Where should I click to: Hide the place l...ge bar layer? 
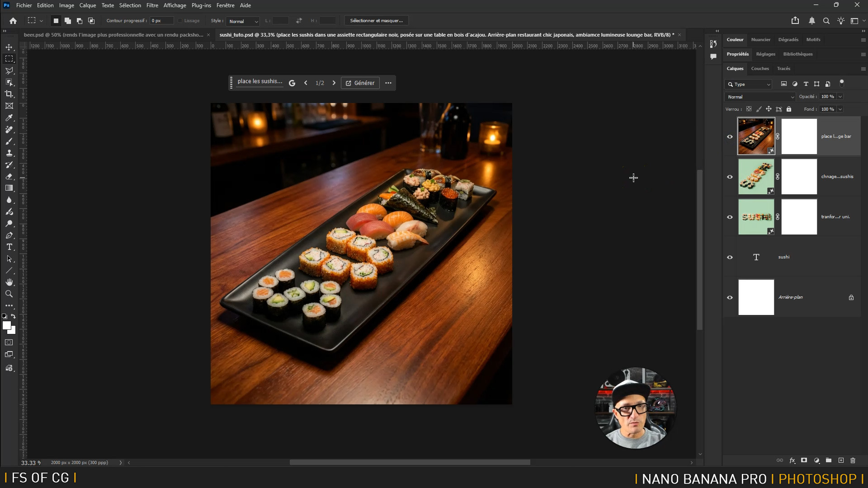click(x=730, y=136)
